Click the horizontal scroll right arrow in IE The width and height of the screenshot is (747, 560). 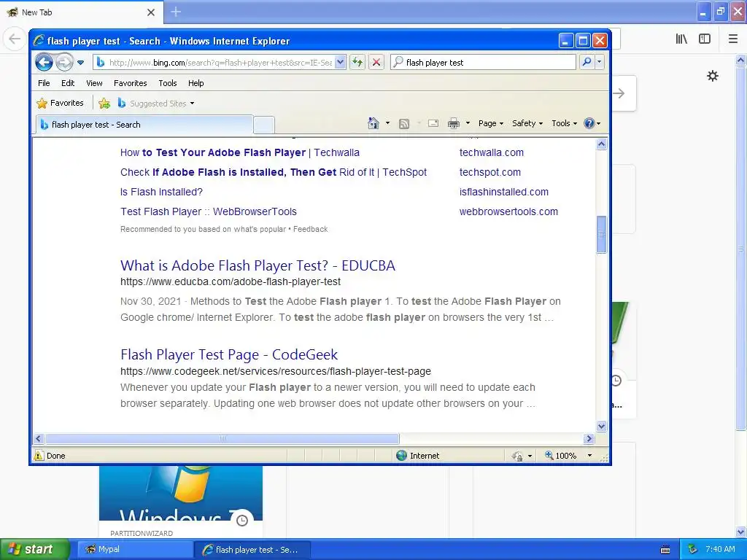click(589, 438)
